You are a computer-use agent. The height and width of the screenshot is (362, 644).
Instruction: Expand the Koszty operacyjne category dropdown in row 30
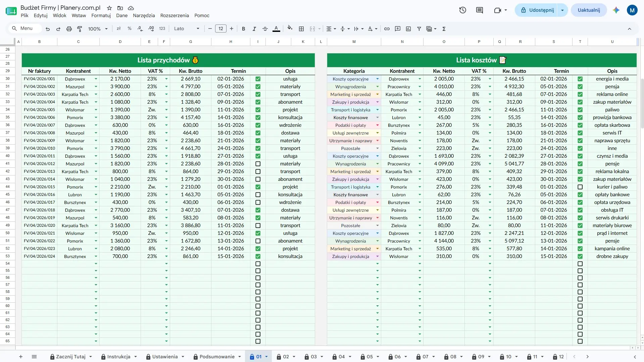[377, 79]
